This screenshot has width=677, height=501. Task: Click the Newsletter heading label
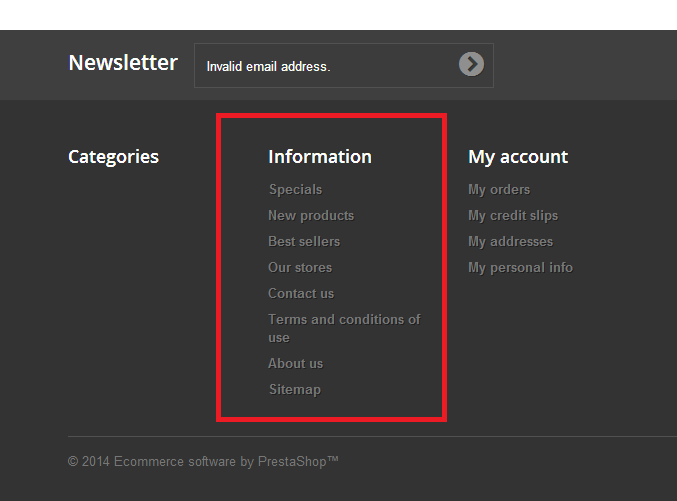coord(123,63)
